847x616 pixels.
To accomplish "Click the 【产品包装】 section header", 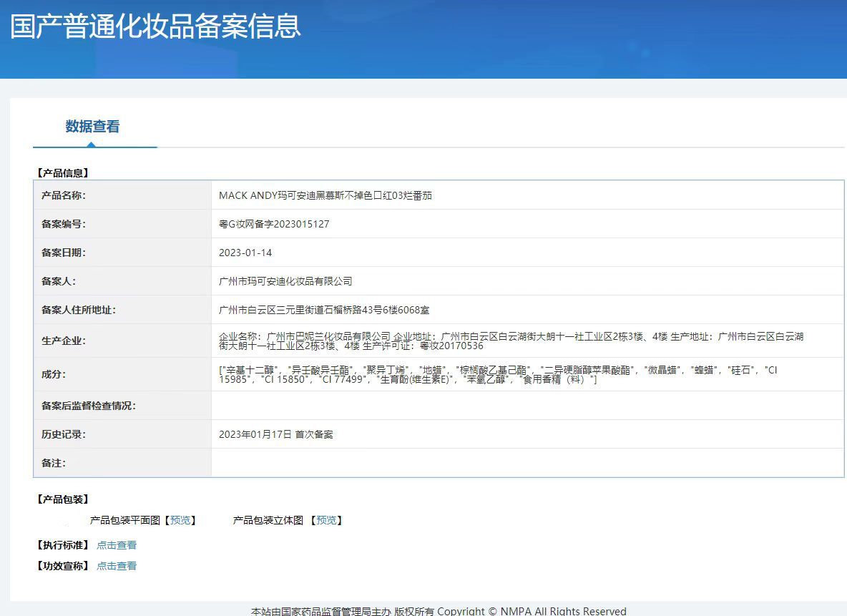I will coord(60,499).
